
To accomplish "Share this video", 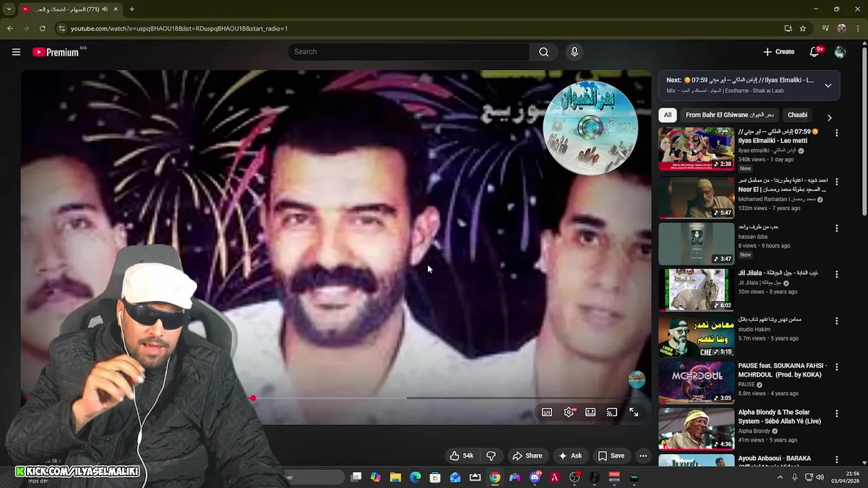I will pyautogui.click(x=527, y=455).
